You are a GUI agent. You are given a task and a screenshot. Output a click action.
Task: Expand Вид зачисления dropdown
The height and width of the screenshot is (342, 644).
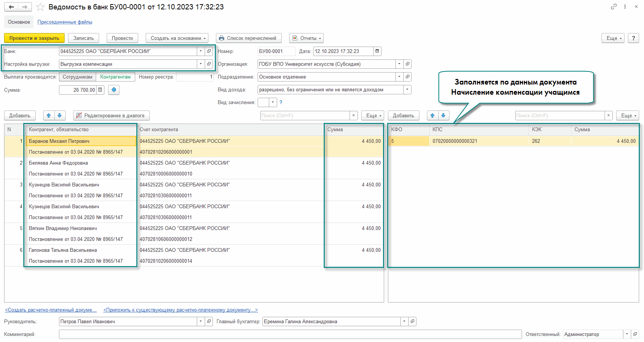[273, 102]
